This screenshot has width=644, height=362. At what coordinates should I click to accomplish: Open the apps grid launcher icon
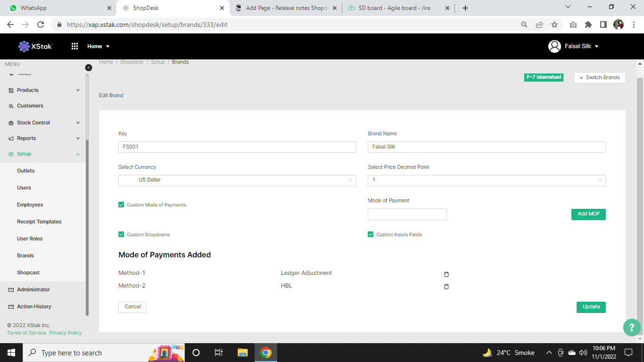click(74, 46)
